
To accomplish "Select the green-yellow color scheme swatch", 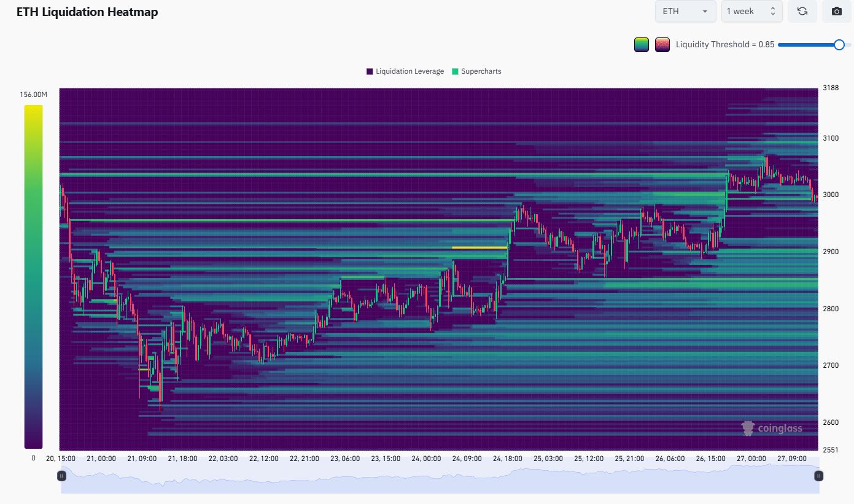I will click(x=642, y=45).
